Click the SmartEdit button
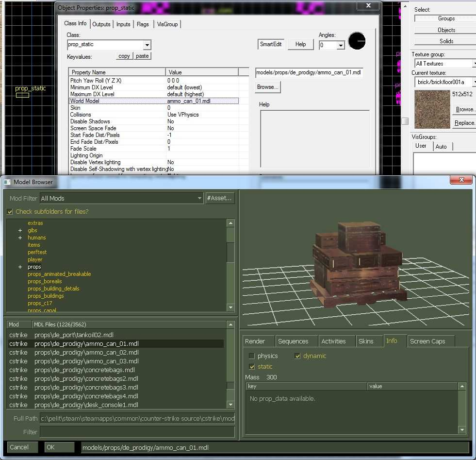Image resolution: width=476 pixels, height=460 pixels. click(x=271, y=44)
